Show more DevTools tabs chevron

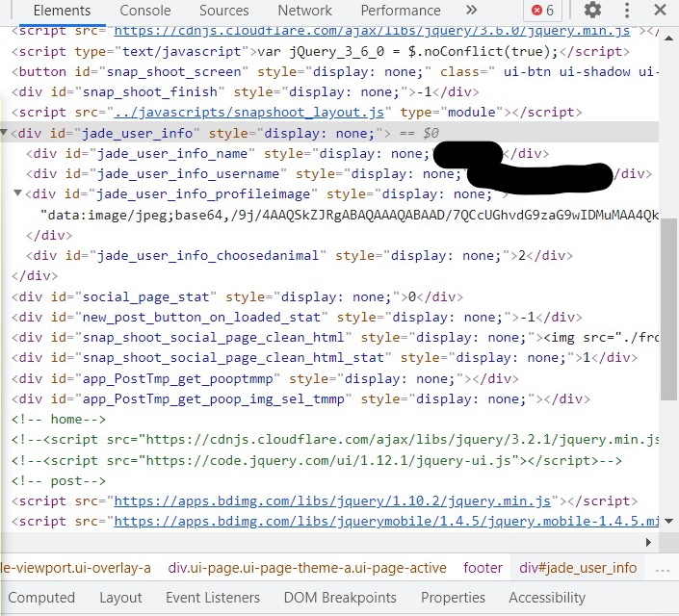471,10
